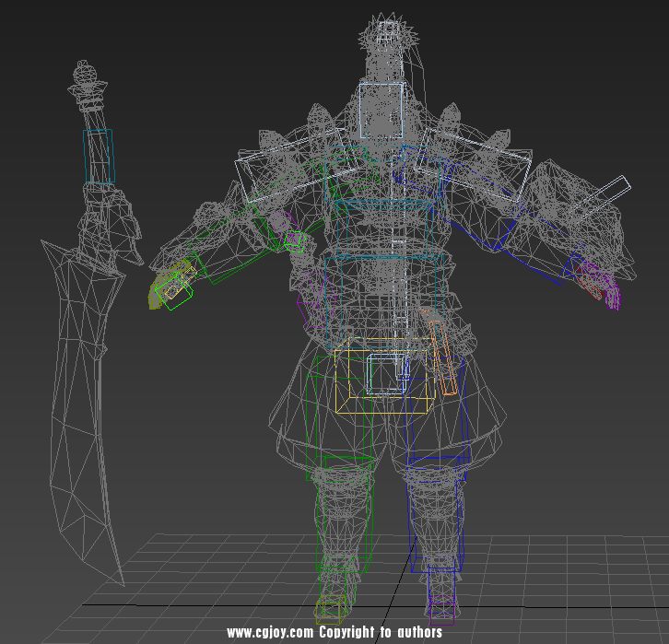Screen dimensions: 669x644
Task: Click the olive toe bone box
Action: click(331, 610)
